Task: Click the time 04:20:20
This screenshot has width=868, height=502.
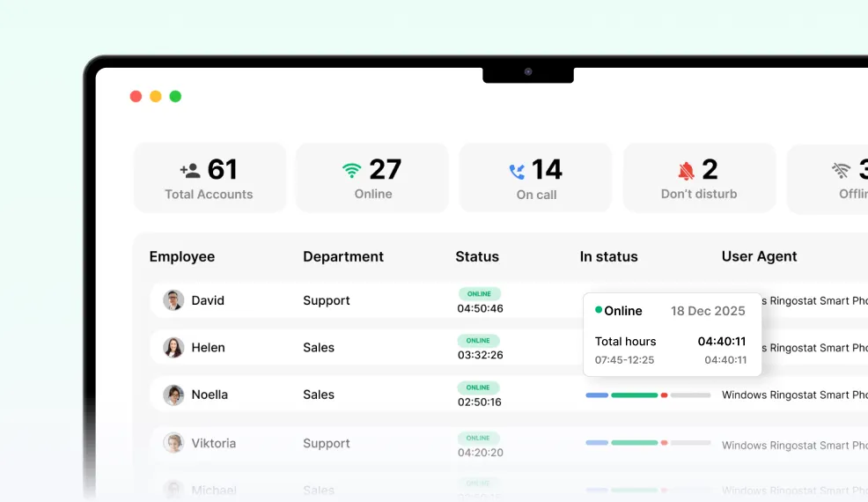Action: point(481,453)
